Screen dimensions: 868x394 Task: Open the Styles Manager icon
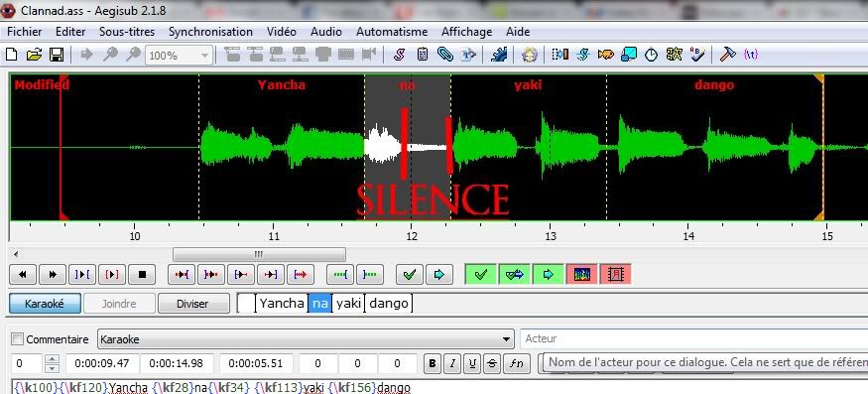[x=399, y=55]
